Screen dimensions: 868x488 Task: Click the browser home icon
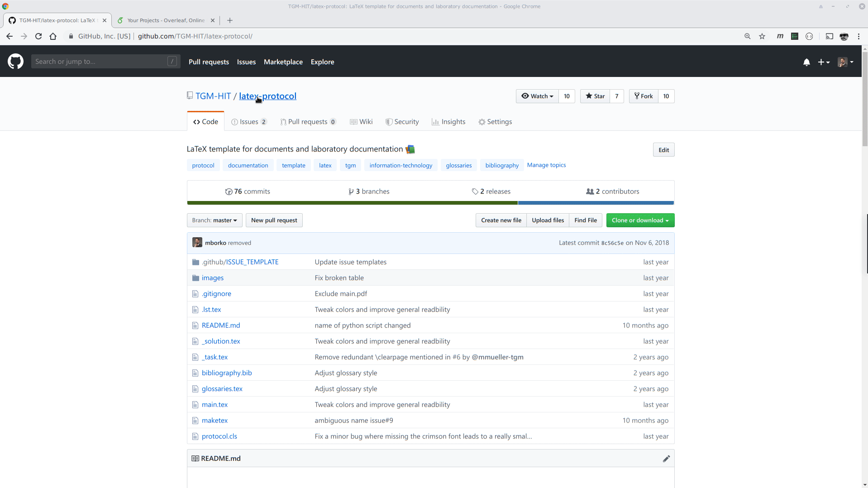53,36
